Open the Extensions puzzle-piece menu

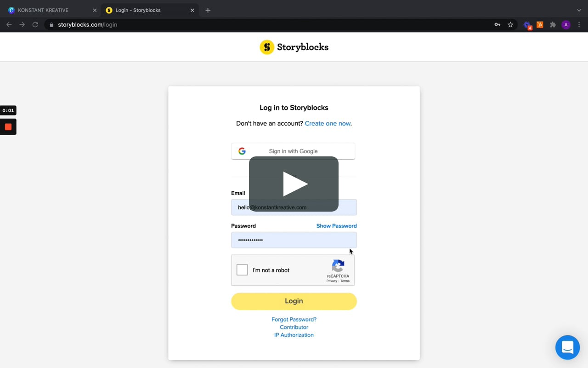[553, 25]
